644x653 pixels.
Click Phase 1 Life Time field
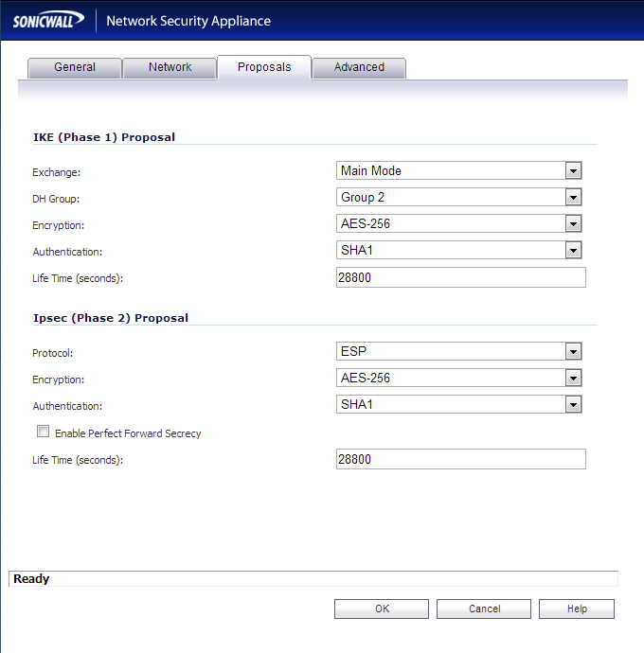pos(461,277)
